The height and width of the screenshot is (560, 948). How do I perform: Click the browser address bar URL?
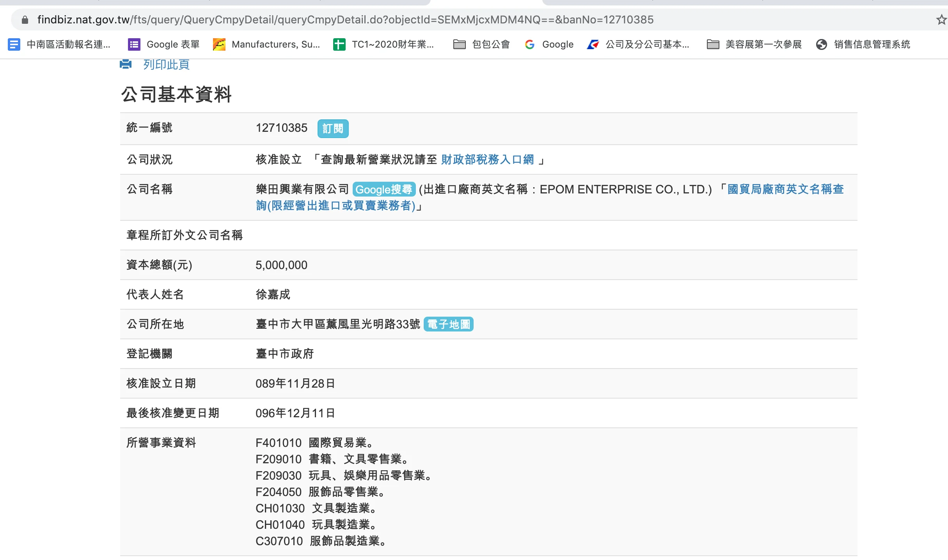[x=345, y=19]
